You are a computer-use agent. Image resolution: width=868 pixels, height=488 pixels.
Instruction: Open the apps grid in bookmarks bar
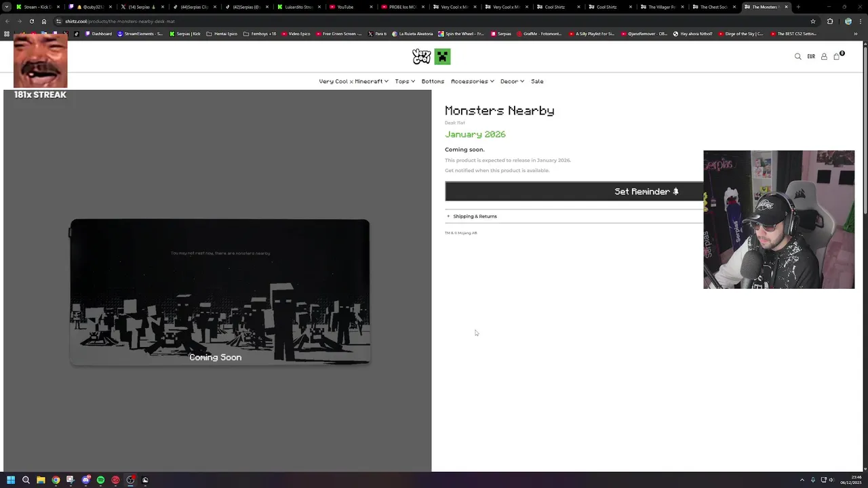tap(7, 34)
